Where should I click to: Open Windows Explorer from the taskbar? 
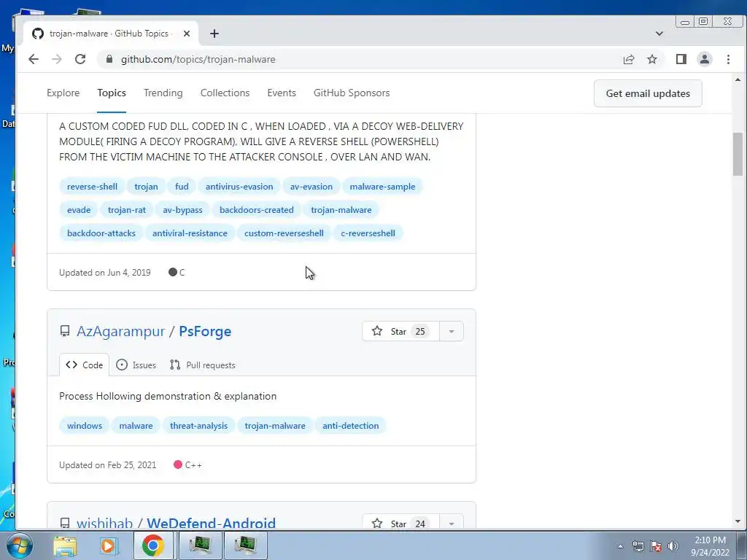click(65, 545)
